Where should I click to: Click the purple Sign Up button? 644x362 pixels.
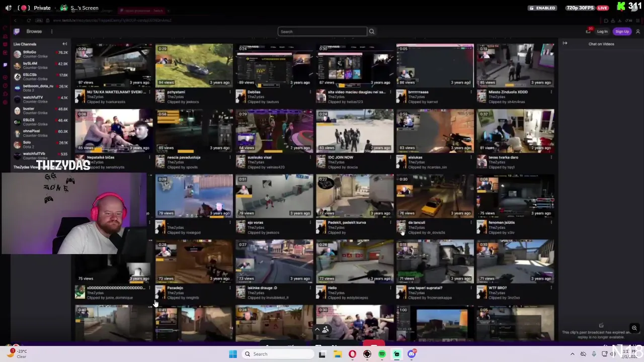(622, 32)
